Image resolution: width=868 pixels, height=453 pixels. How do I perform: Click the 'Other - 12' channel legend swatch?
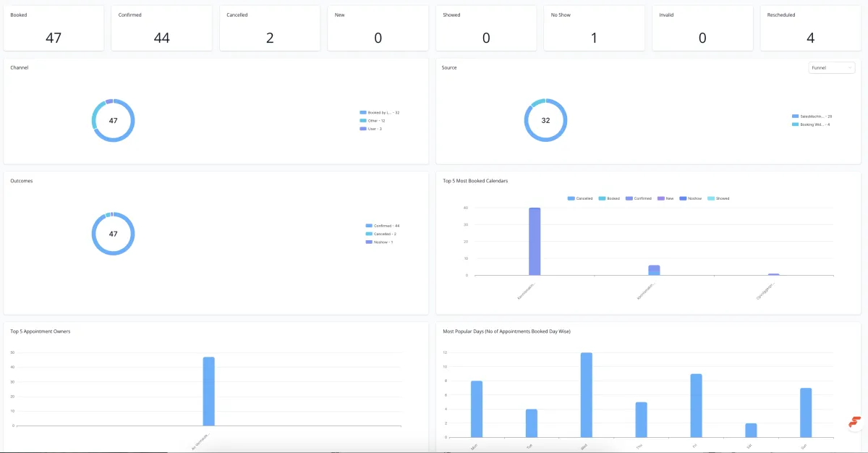363,121
